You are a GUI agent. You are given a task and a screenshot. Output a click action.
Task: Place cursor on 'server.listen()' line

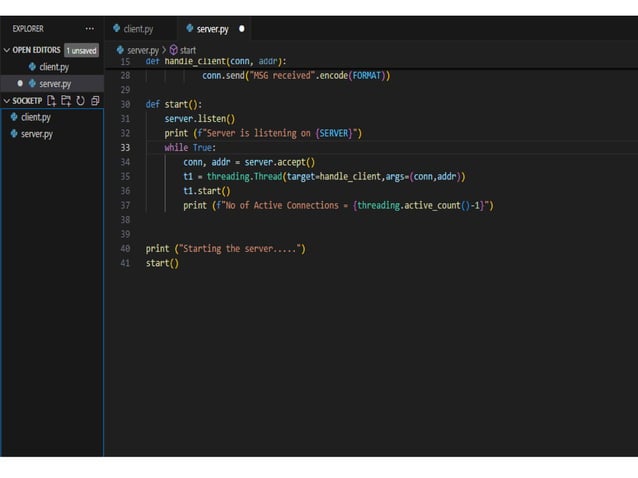200,119
